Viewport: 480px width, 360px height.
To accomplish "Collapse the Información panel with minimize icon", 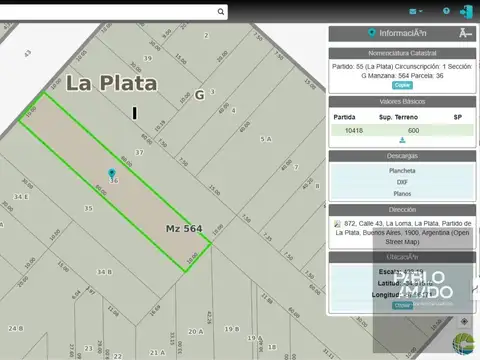I will (465, 33).
